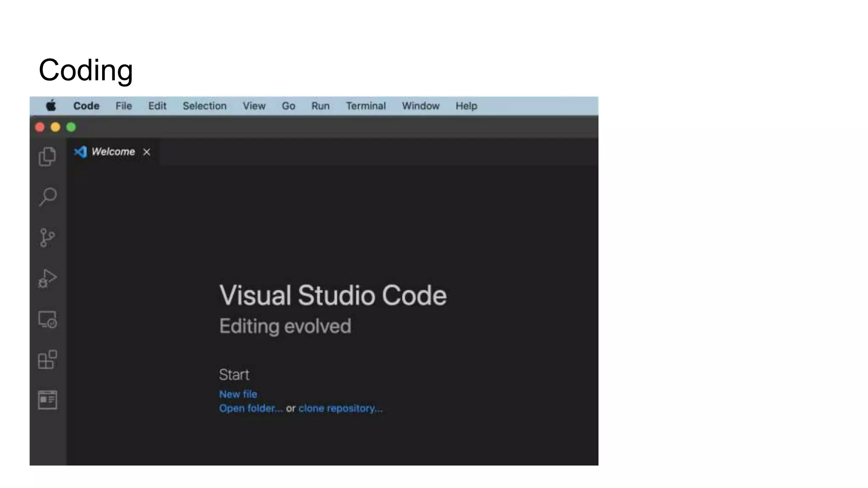Open the Help menu

pos(467,106)
